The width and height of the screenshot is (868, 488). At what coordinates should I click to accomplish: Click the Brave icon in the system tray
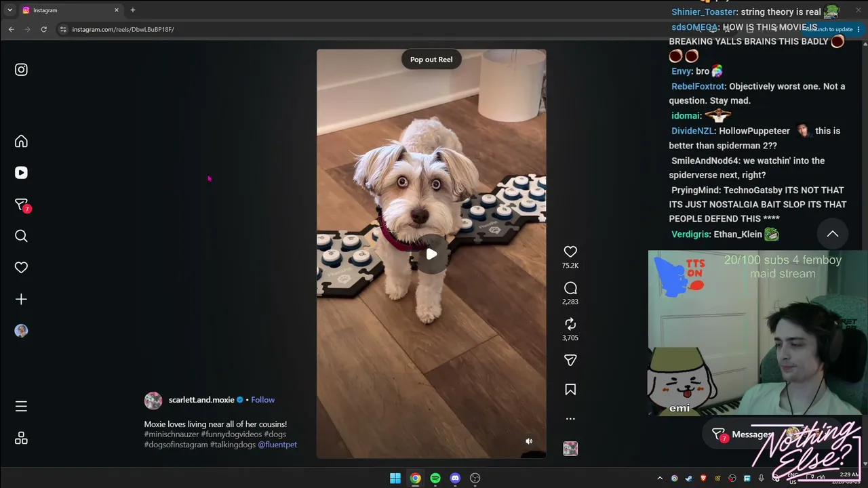[x=703, y=479]
